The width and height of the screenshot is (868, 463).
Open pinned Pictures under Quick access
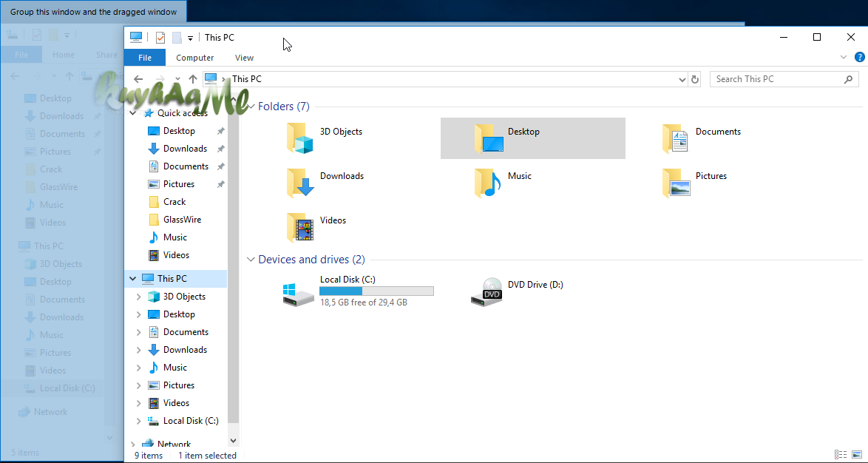click(179, 184)
